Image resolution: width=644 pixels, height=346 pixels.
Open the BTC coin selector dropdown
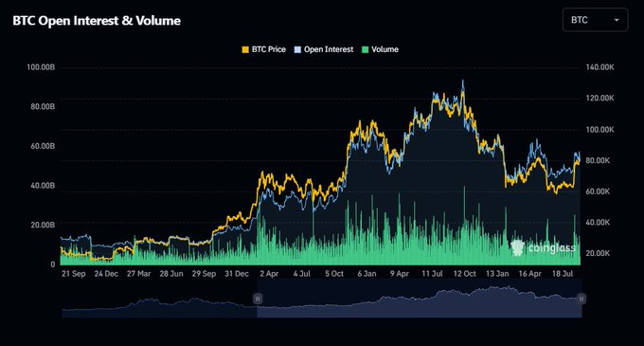click(x=595, y=20)
